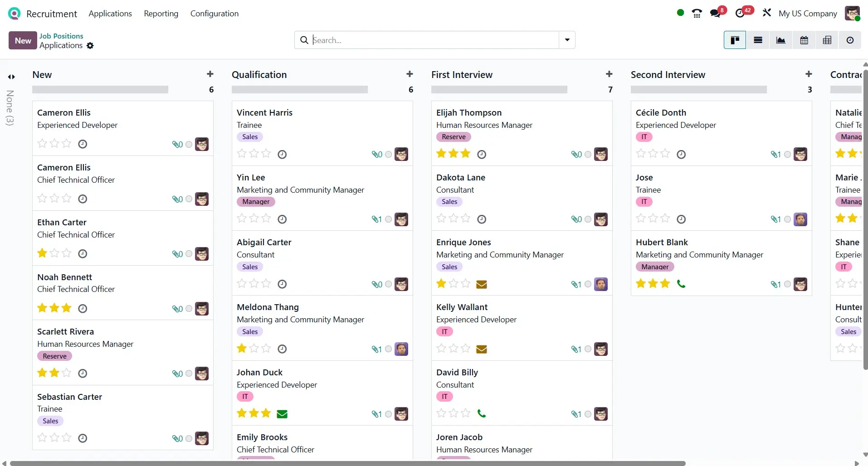Open the Applications menu
868x466 pixels.
pos(110,14)
